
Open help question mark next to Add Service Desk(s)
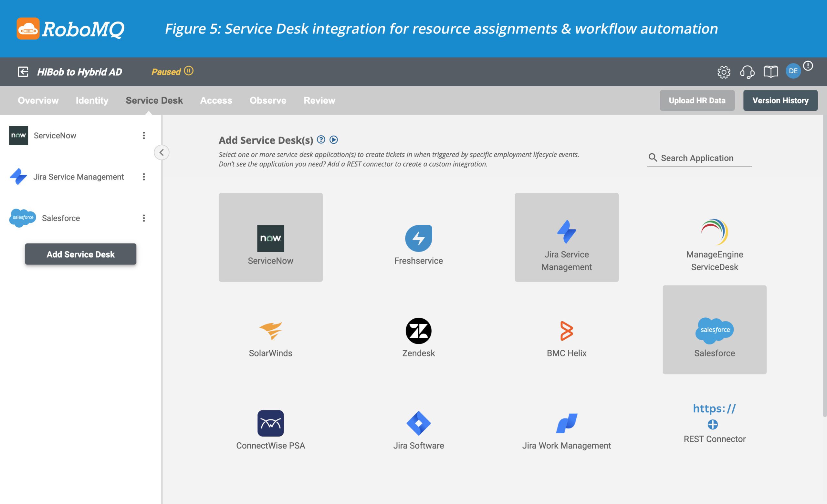coord(321,139)
